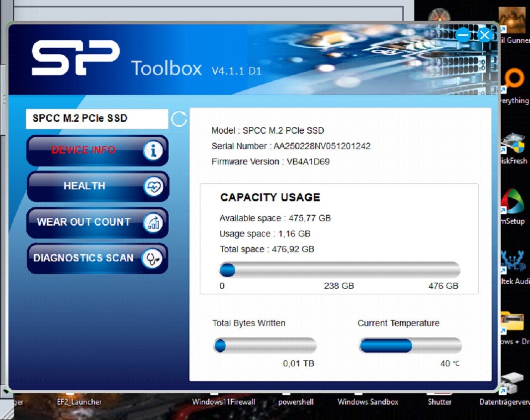Open the Windows Sandbox desktop shortcut
This screenshot has width=530, height=420.
[x=368, y=402]
